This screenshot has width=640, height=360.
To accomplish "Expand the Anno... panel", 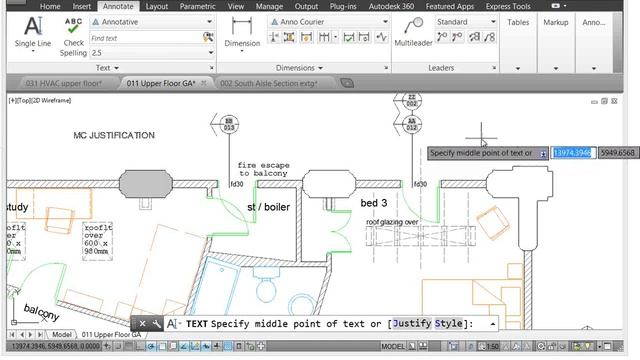I will click(594, 68).
